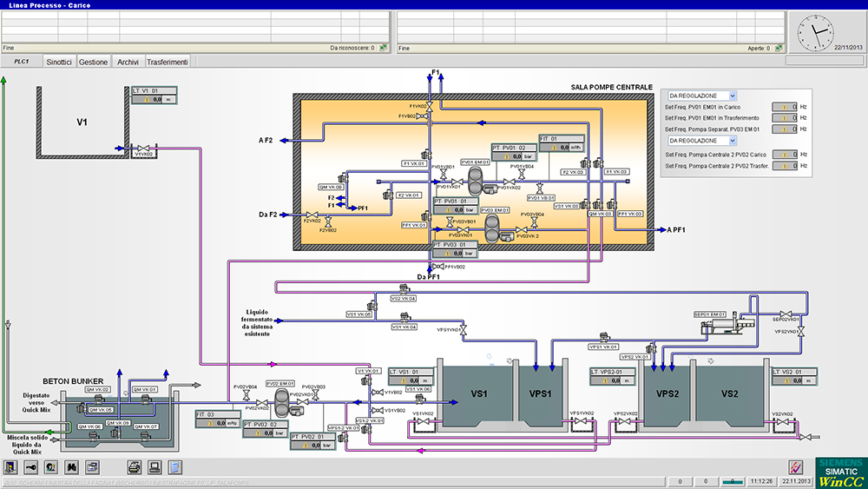Viewport: 868px width, 489px height.
Task: Click the VPS1VK01 valve symbol
Action: pyautogui.click(x=464, y=330)
